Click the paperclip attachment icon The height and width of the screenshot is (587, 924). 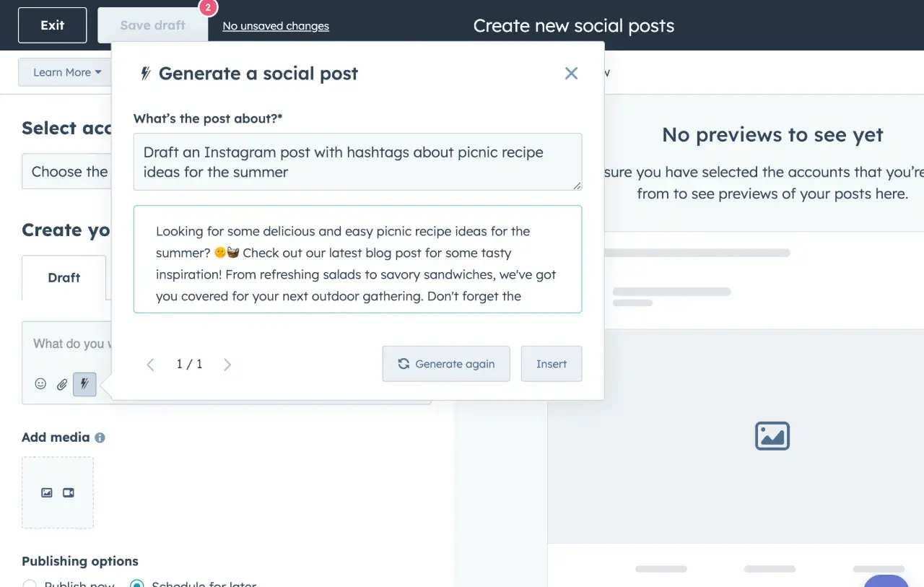62,384
